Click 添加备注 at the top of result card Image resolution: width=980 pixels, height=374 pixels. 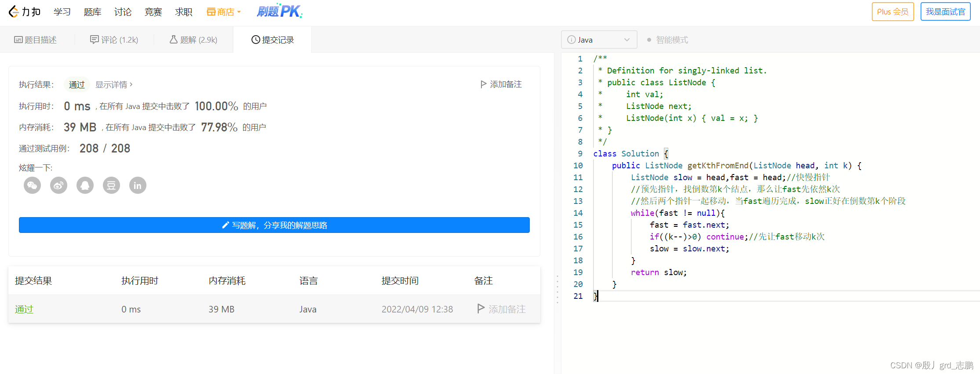pos(501,84)
